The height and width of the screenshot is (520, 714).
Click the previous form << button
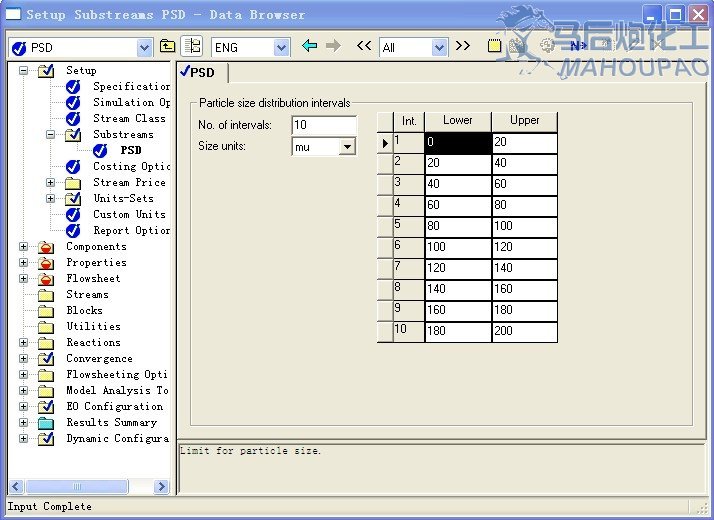tap(364, 46)
